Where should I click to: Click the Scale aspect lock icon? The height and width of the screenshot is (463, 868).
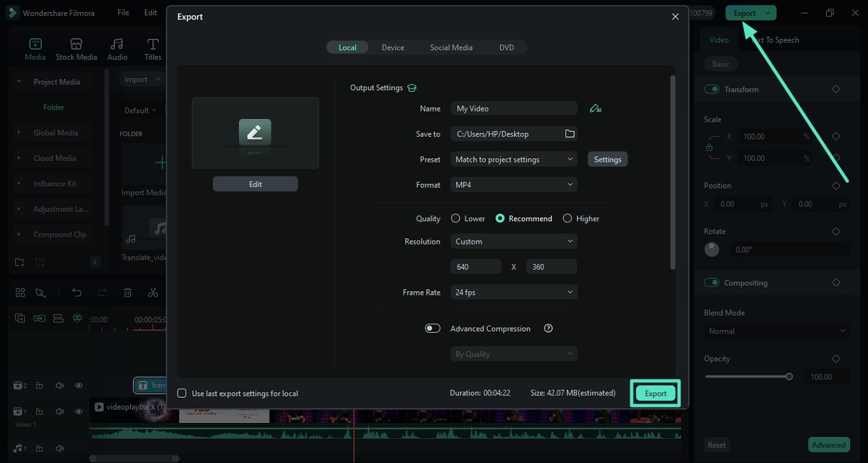coord(709,148)
